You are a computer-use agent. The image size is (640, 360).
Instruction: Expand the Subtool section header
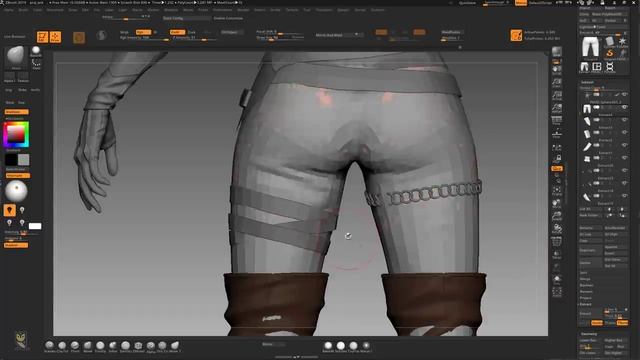[x=587, y=82]
